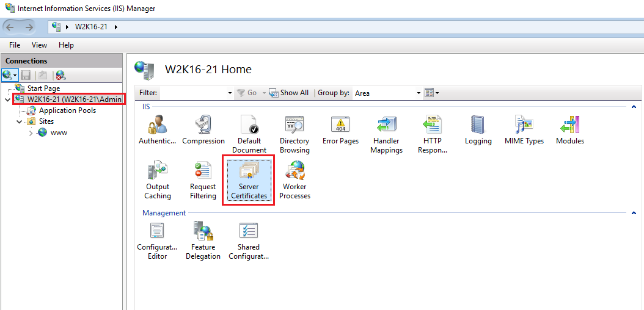Collapse the W2K16-21 server node

point(8,99)
